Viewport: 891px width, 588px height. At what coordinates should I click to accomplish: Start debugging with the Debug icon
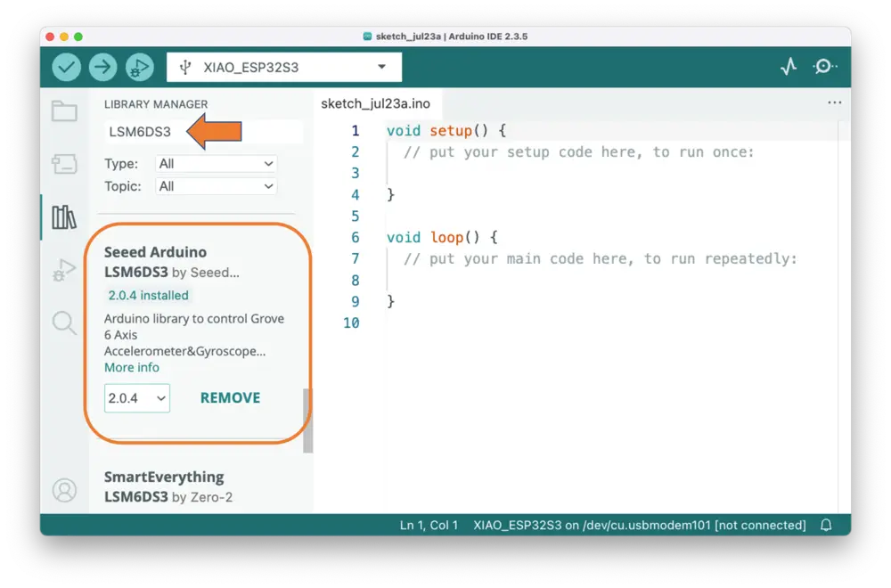click(x=139, y=67)
